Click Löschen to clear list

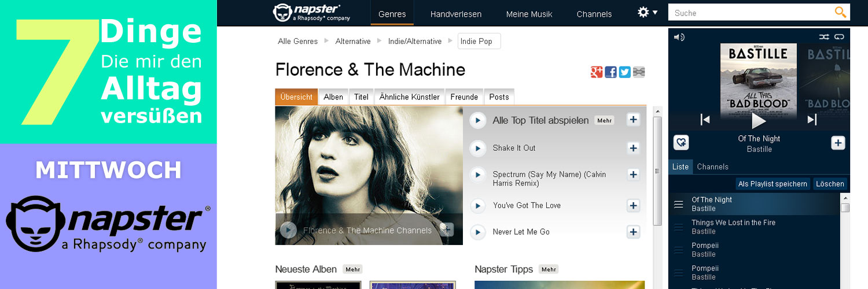click(830, 184)
